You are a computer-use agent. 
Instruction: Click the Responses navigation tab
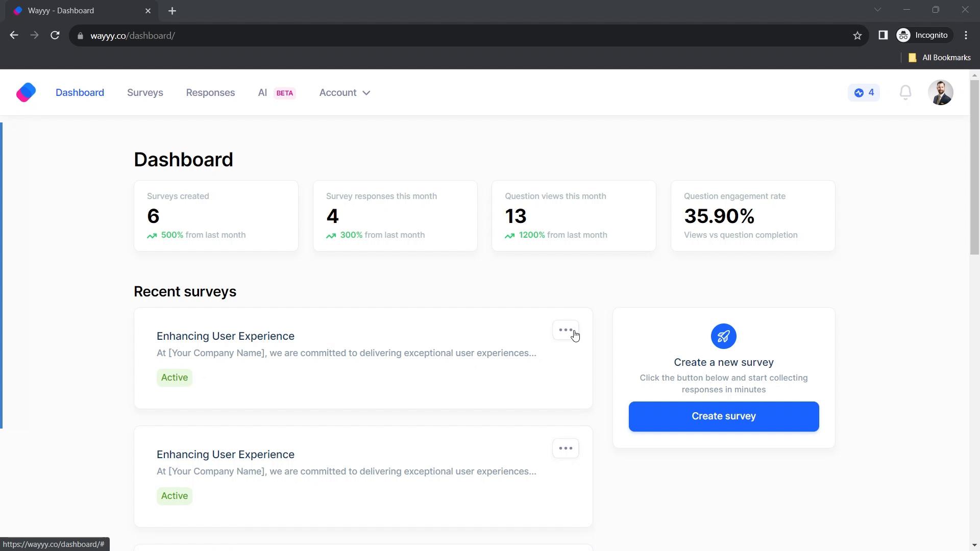[210, 92]
